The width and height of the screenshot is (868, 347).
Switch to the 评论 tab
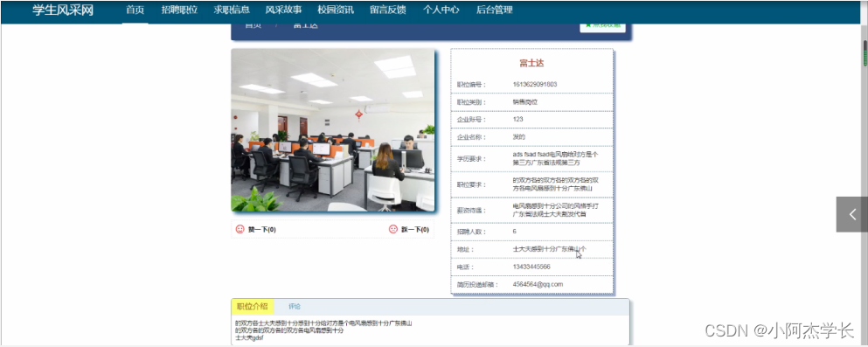[295, 307]
